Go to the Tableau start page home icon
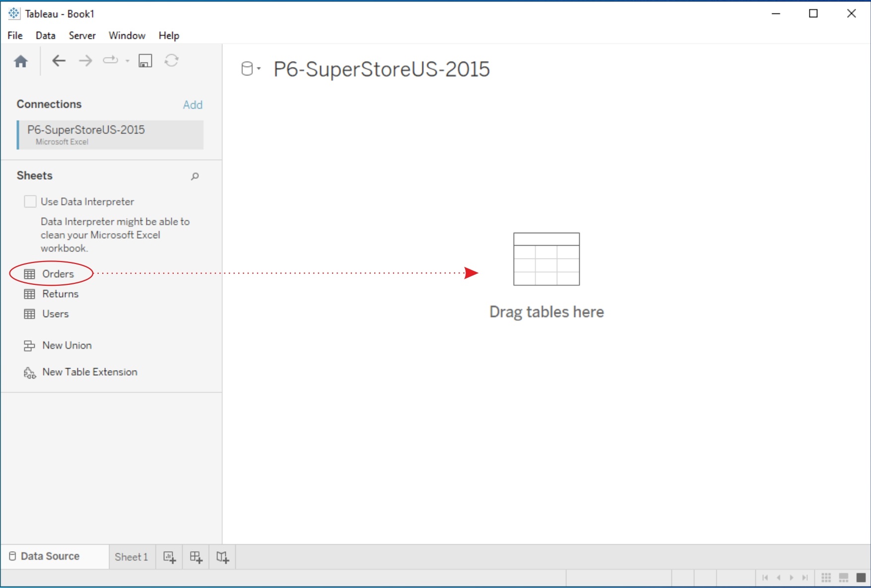The width and height of the screenshot is (871, 588). pos(21,61)
